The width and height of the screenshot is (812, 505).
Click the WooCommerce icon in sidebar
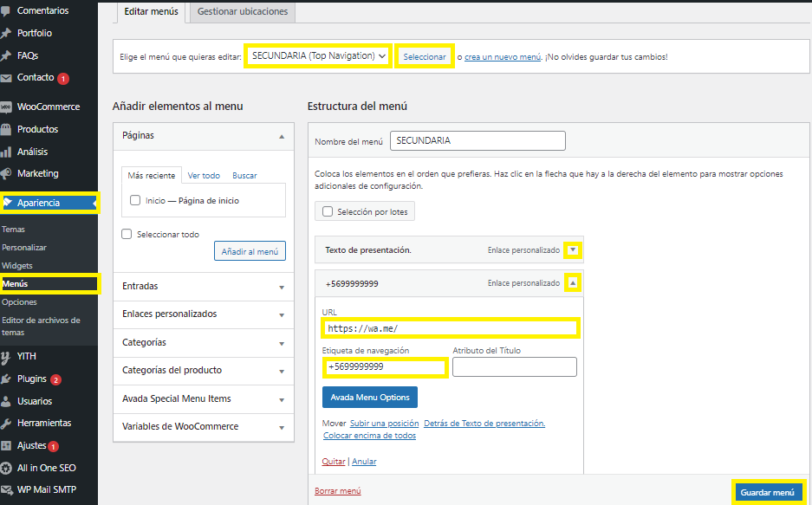pyautogui.click(x=6, y=107)
